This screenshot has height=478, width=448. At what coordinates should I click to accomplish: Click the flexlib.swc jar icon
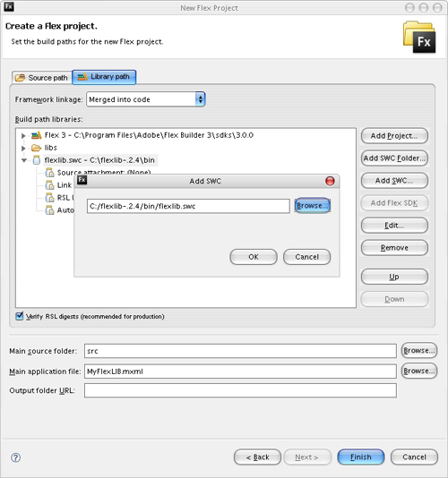pyautogui.click(x=37, y=160)
